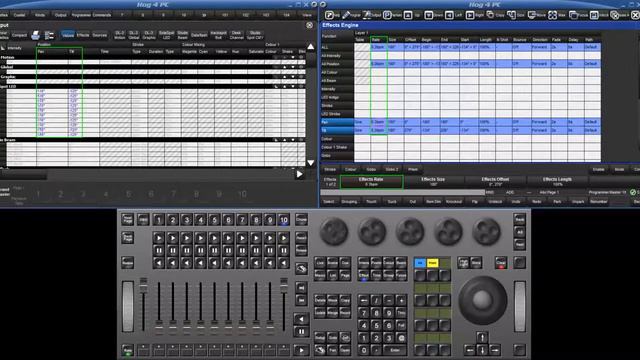Switch Output window to Sources tab

tap(100, 35)
